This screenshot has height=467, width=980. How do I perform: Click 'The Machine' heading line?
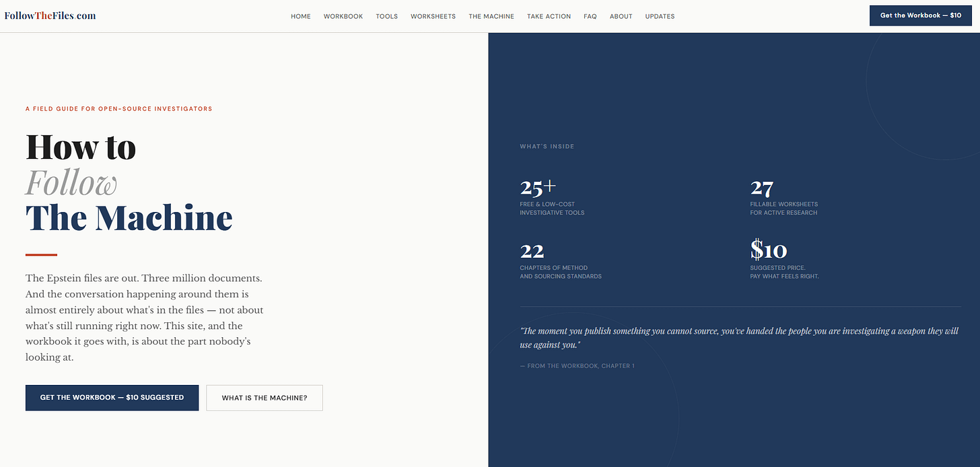(129, 217)
